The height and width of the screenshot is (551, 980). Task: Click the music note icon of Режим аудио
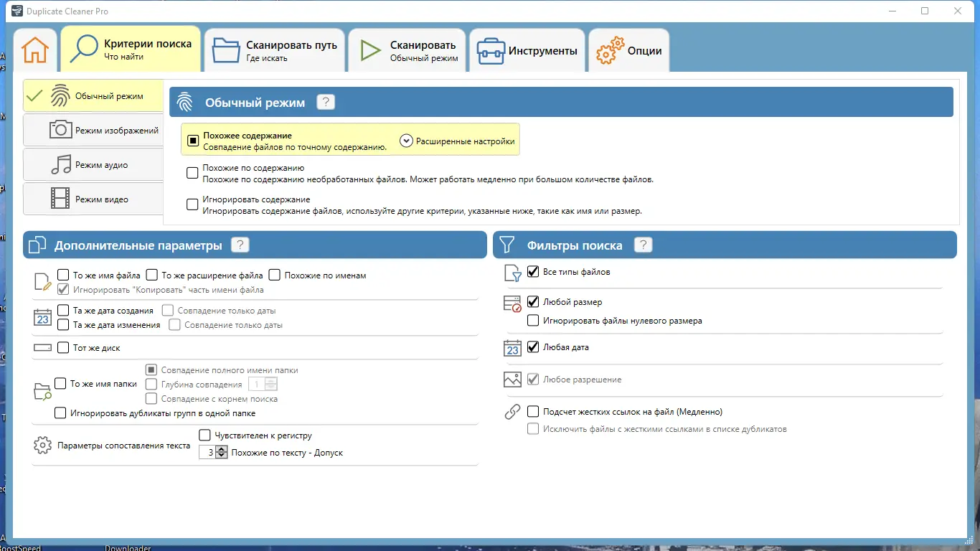[x=60, y=164]
